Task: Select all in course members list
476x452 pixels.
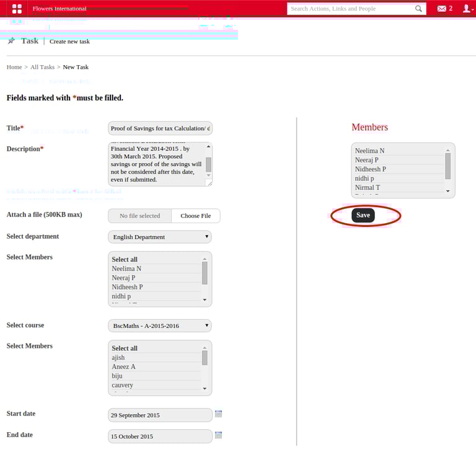Action: point(156,348)
